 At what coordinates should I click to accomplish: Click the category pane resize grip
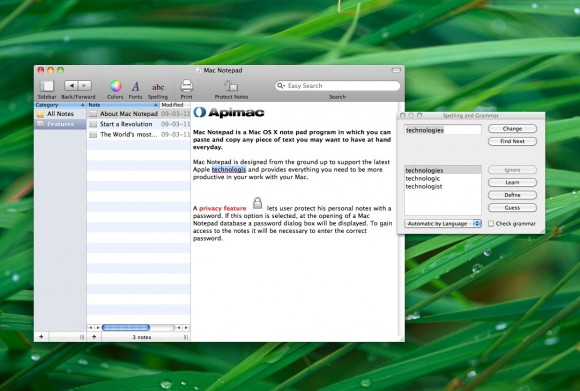(x=82, y=337)
